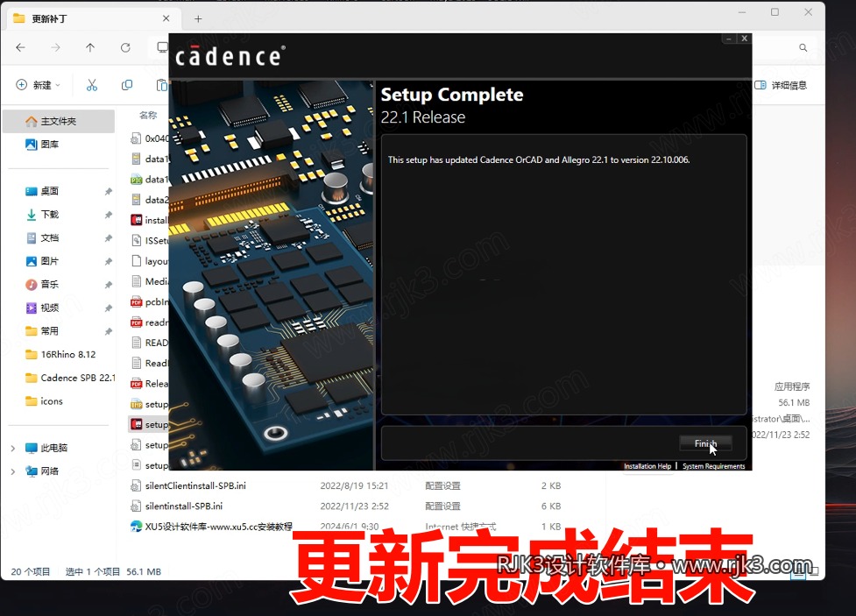Add a new Explorer tab
Screen dimensions: 856x616
198,19
